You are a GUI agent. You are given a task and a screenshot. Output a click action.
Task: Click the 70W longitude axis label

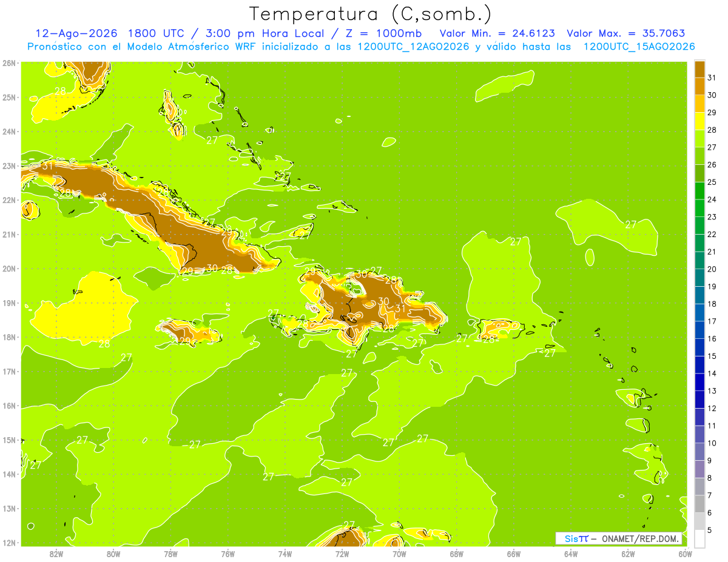[x=399, y=554]
